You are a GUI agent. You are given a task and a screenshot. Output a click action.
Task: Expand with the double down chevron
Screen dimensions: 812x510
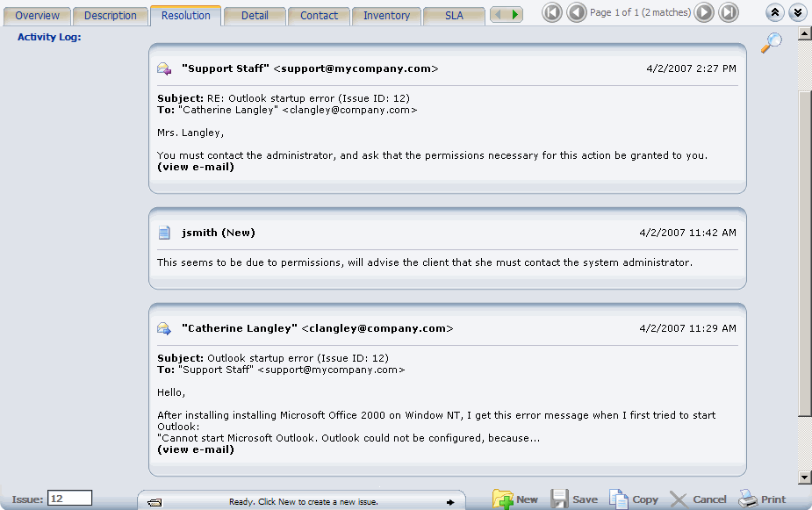pos(798,12)
